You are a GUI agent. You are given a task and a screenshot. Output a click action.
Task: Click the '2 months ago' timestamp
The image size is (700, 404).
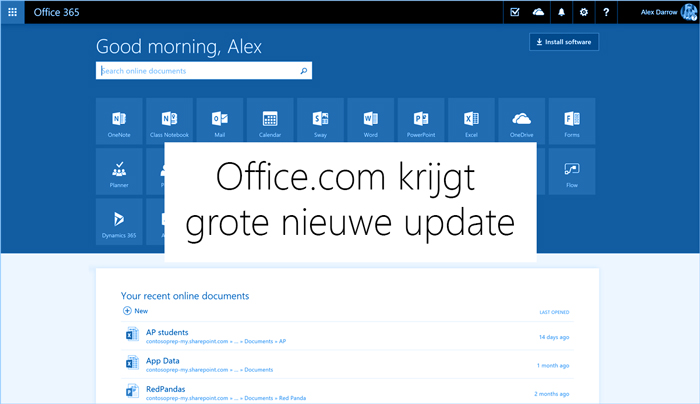click(x=551, y=394)
